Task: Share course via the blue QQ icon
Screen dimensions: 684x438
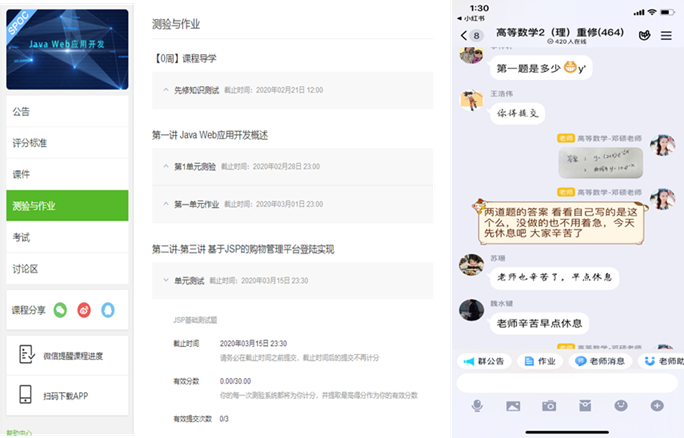Action: [108, 310]
